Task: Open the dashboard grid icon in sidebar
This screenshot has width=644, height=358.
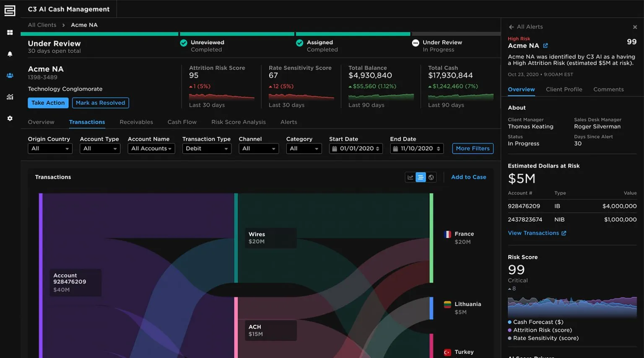Action: click(10, 33)
